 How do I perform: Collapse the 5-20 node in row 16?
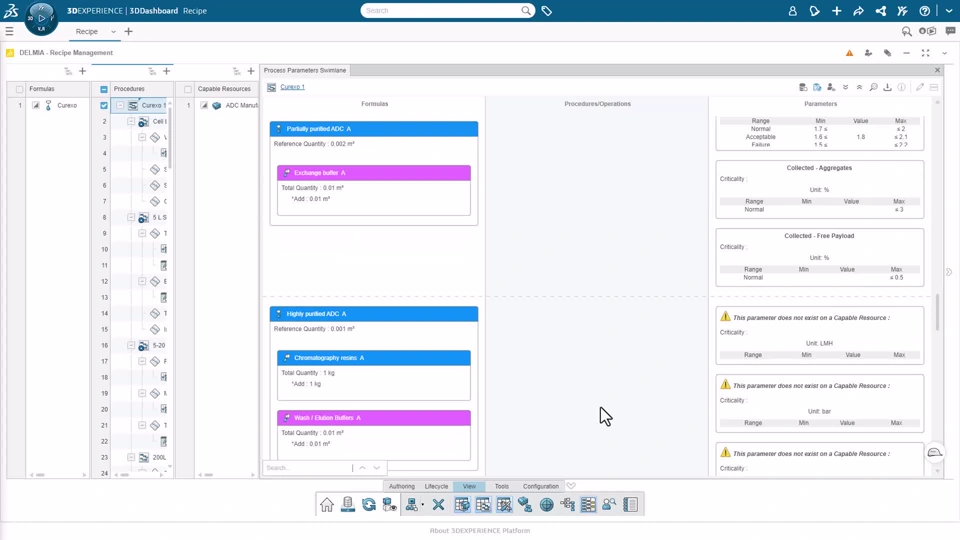tap(131, 345)
